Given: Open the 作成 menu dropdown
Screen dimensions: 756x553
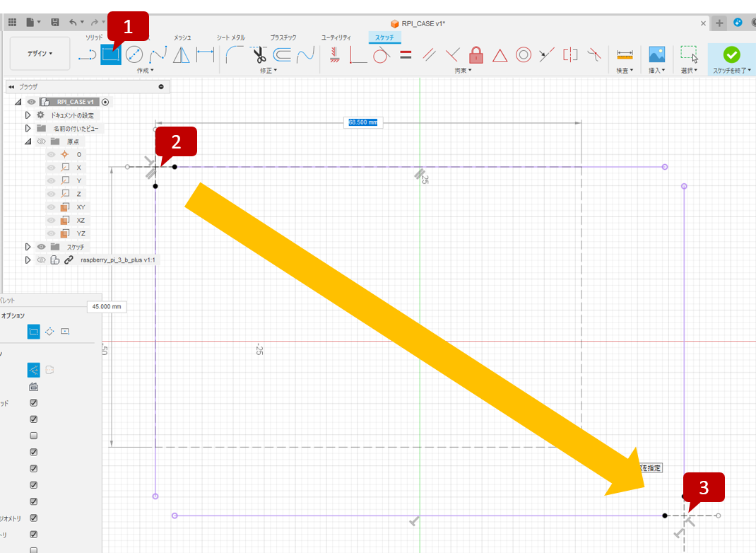Looking at the screenshot, I should [145, 71].
